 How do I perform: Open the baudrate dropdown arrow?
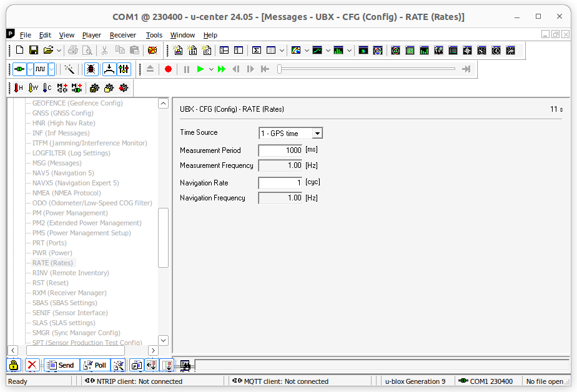point(51,69)
